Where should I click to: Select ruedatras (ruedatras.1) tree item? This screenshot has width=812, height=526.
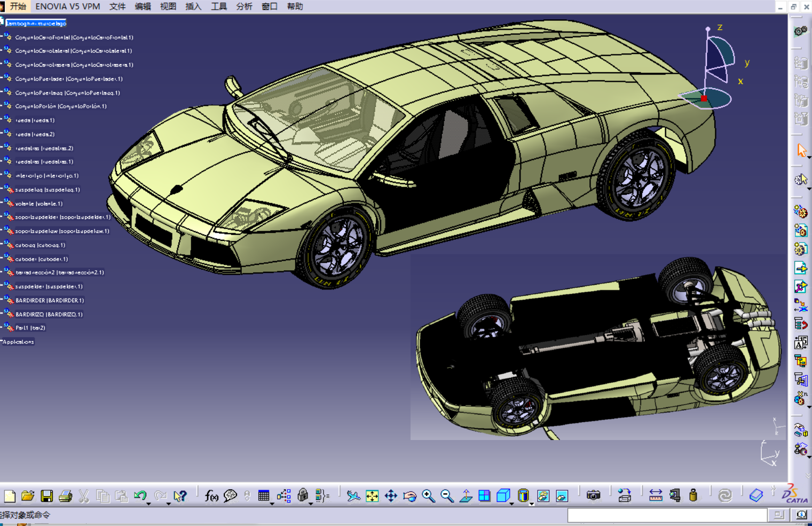click(x=44, y=162)
